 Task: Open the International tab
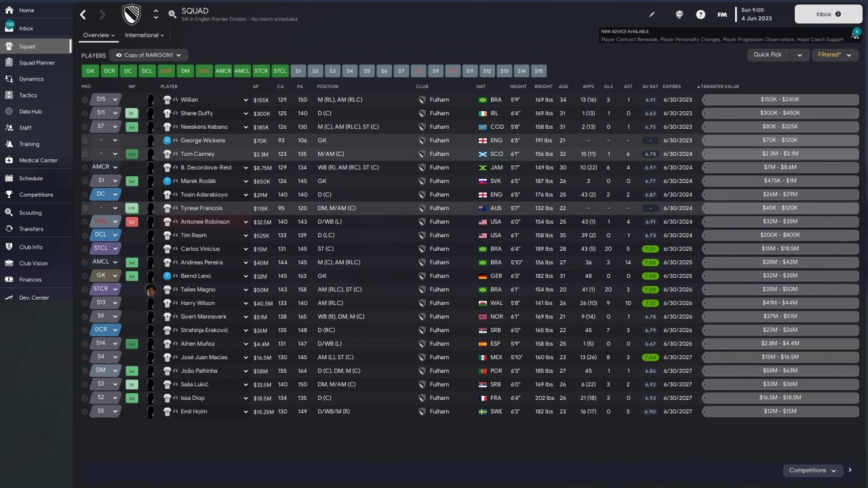144,35
